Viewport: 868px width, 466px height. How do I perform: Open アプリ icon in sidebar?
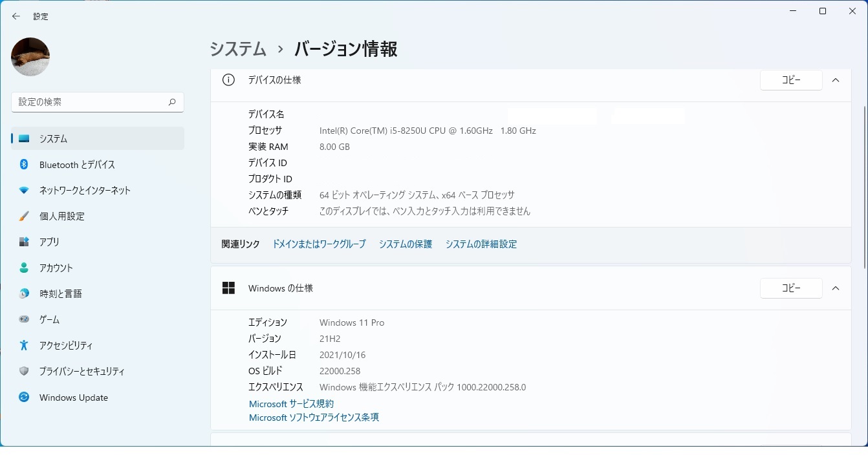point(24,242)
